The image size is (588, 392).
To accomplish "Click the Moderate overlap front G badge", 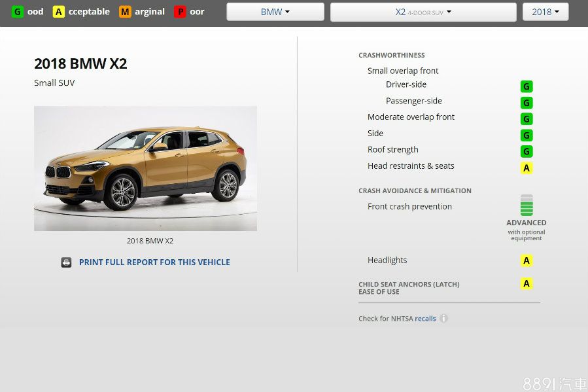I will (x=527, y=119).
